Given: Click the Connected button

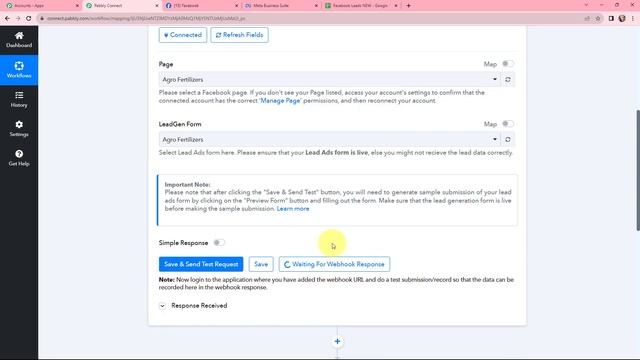Looking at the screenshot, I should (x=183, y=35).
